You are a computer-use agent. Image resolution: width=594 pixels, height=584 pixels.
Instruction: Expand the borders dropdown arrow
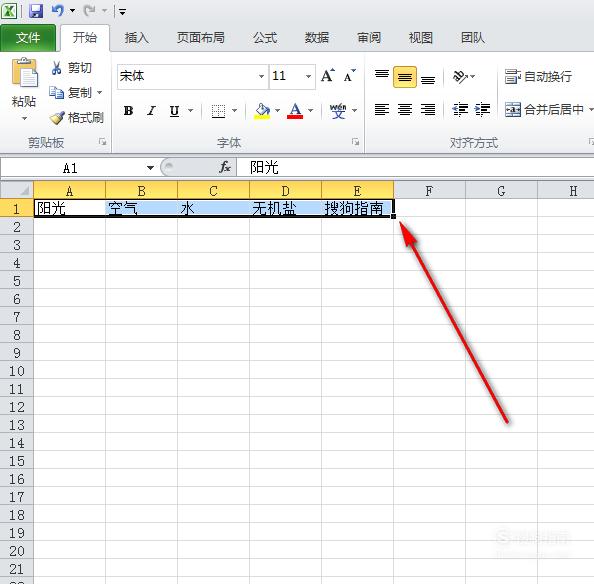[x=234, y=111]
